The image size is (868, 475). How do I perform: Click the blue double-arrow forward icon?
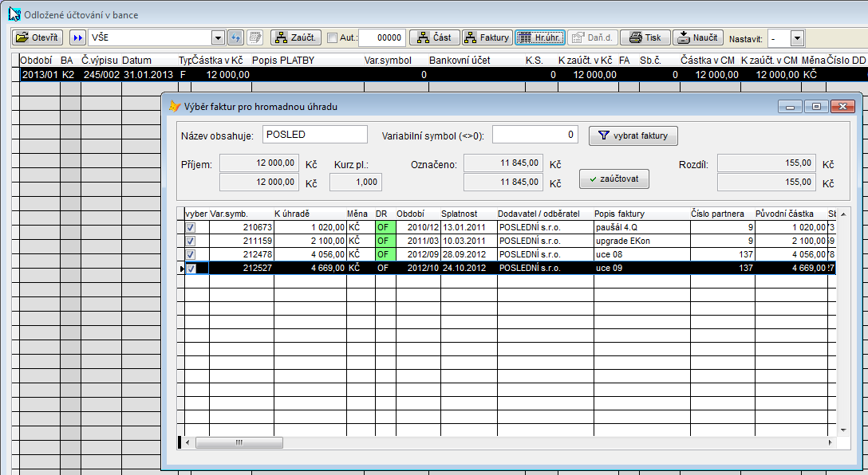pyautogui.click(x=77, y=37)
